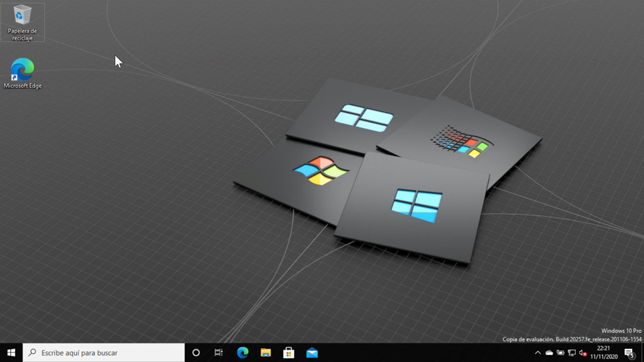644x362 pixels.
Task: Open the network connection tray icon
Action: click(x=572, y=353)
